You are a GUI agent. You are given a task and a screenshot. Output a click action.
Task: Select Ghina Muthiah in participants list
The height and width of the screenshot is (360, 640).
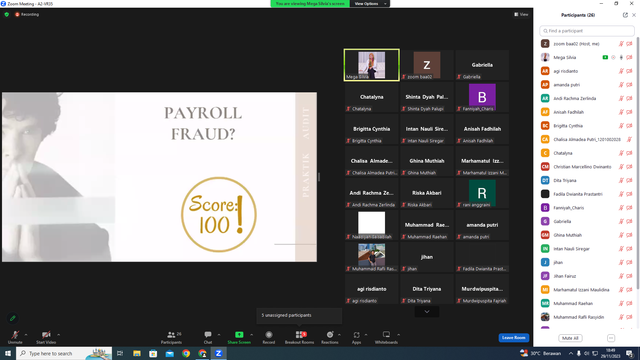click(x=587, y=235)
